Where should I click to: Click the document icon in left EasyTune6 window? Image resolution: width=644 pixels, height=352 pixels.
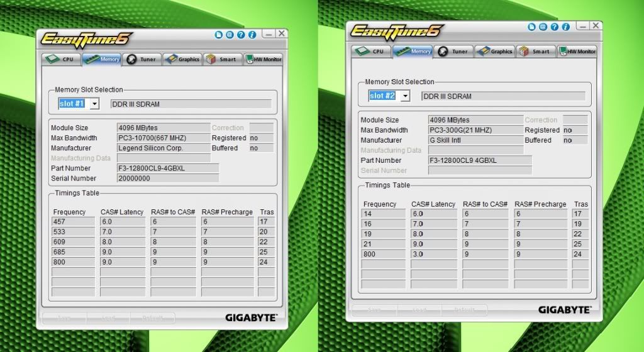[218, 35]
